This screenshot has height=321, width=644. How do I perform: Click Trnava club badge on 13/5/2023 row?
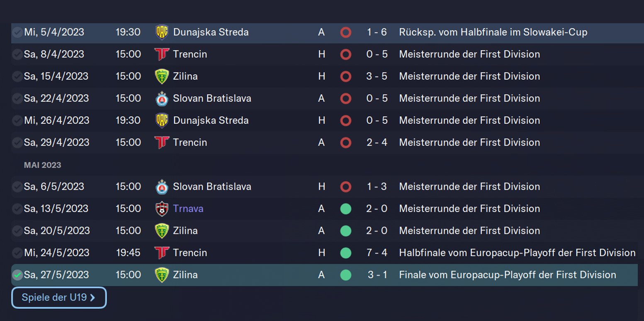click(162, 209)
